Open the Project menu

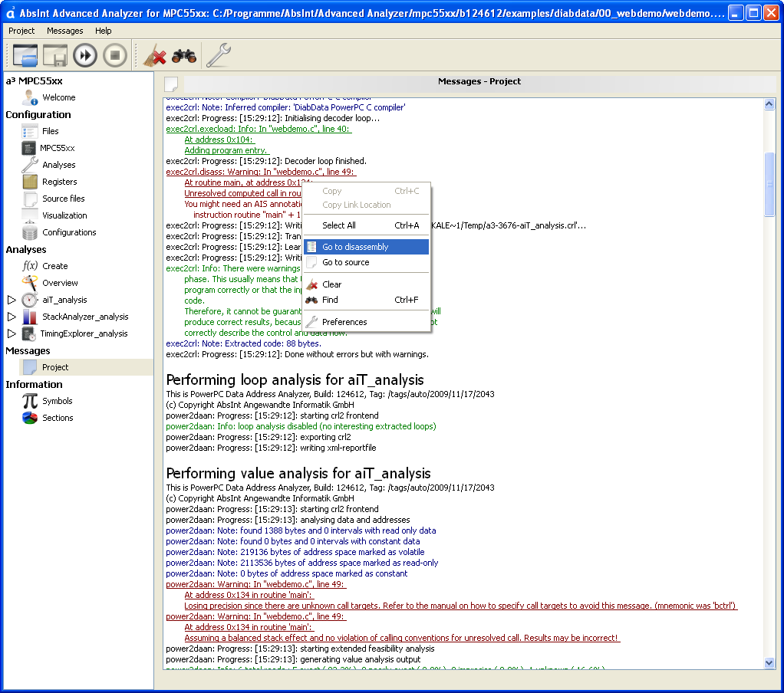[21, 31]
